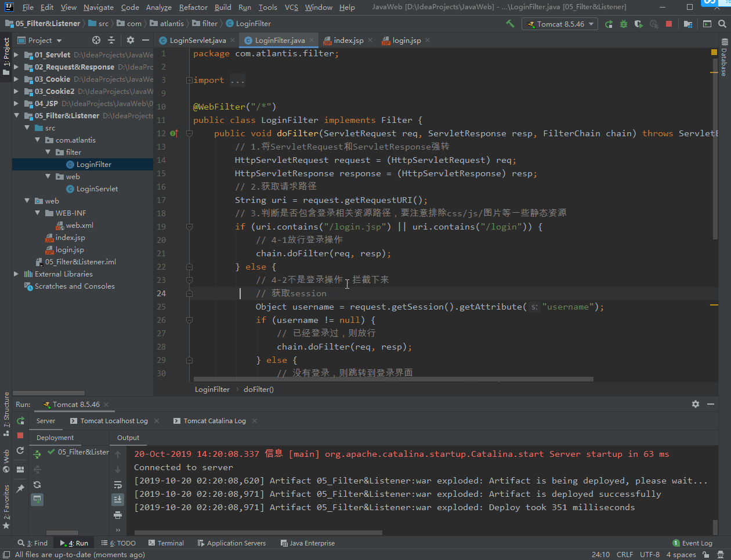Click the doFilter() breadcrumb
731x560 pixels.
tap(259, 390)
